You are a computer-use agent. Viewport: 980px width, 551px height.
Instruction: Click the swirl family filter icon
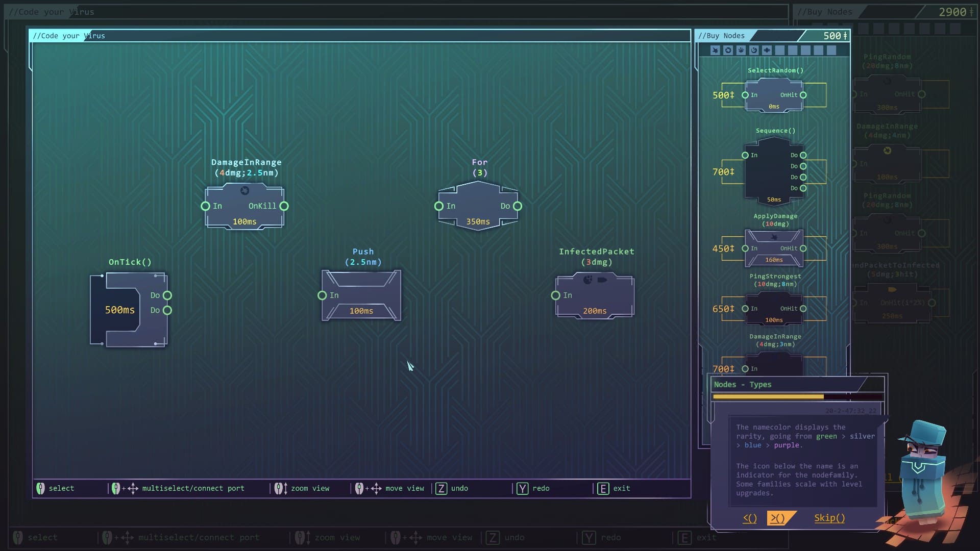coord(754,50)
